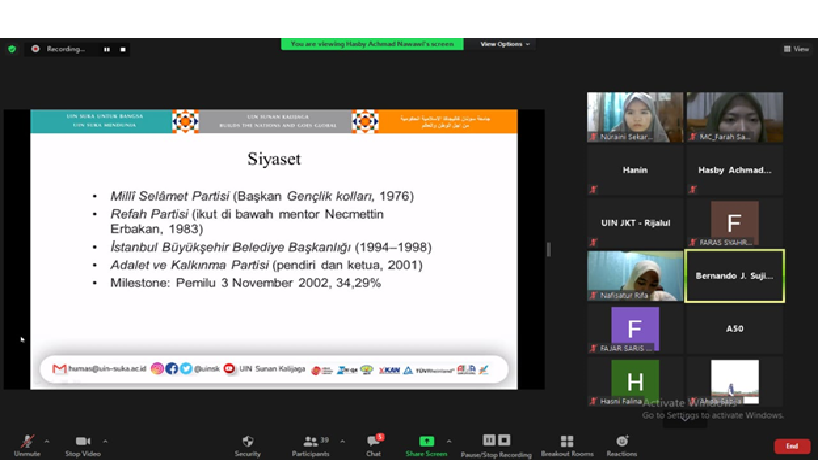Select the ASO participant tile
The image size is (819, 460).
pyautogui.click(x=734, y=329)
